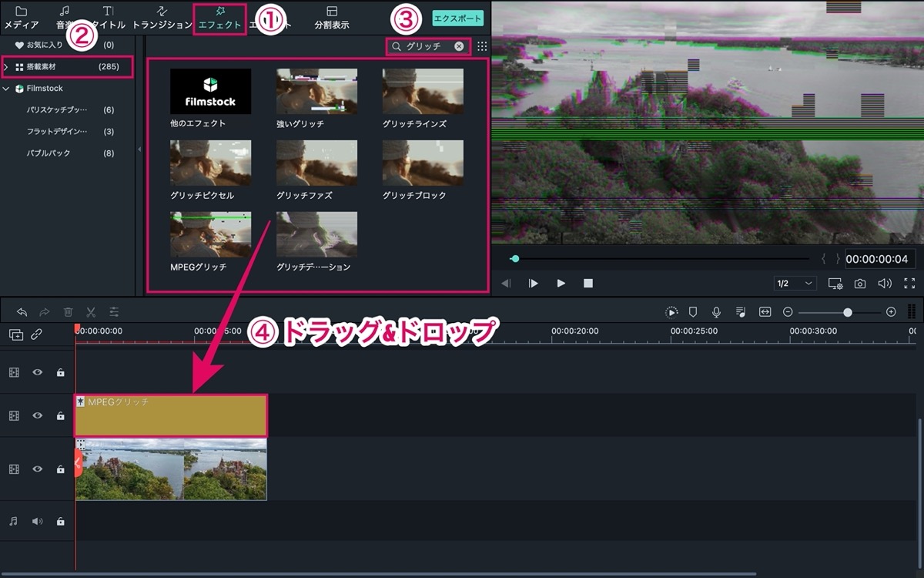Expand the 搭載素材 category arrow
This screenshot has width=924, height=578.
[6, 67]
